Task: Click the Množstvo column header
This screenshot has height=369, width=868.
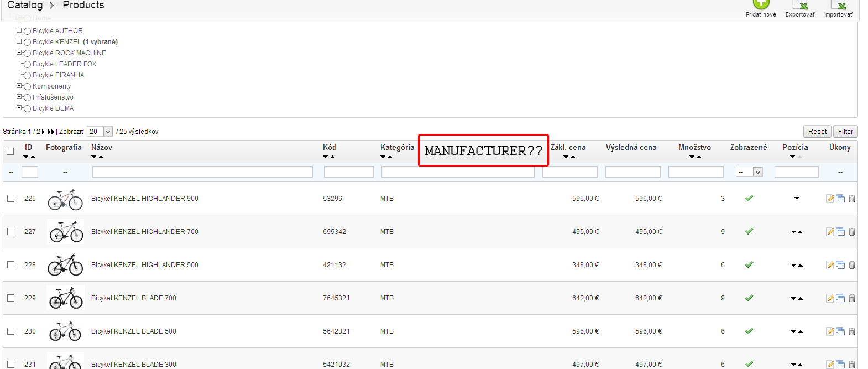Action: (x=694, y=147)
